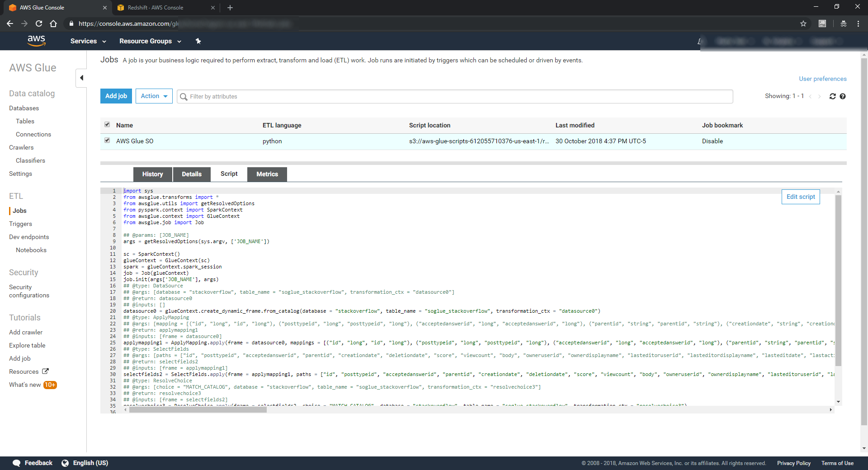The width and height of the screenshot is (868, 470).
Task: Switch to the History tab
Action: click(x=153, y=174)
